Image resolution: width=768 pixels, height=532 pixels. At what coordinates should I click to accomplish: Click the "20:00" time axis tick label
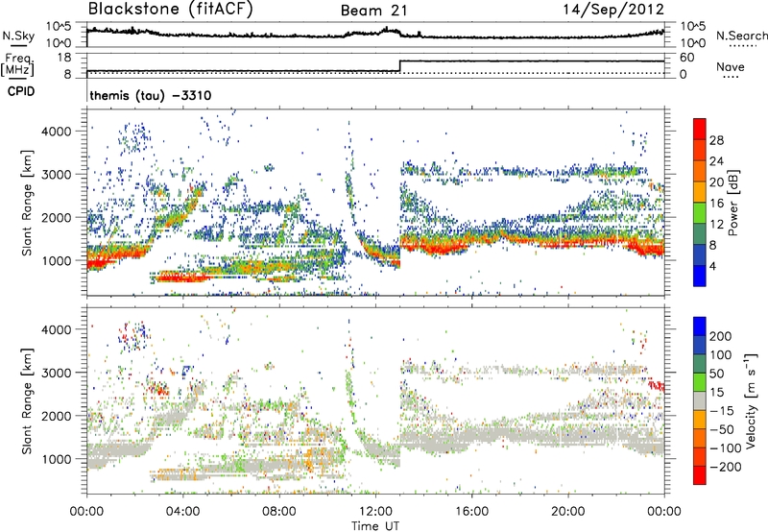click(567, 511)
